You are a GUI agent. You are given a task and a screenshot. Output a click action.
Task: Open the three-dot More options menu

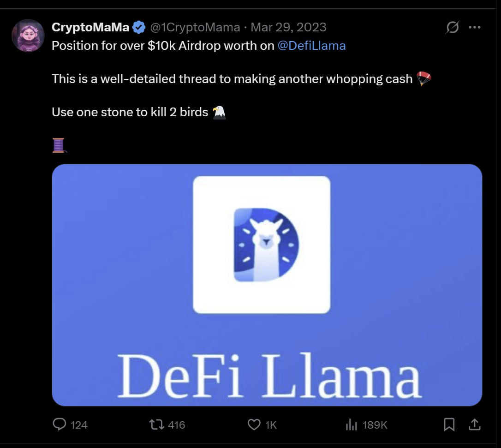[x=474, y=28]
